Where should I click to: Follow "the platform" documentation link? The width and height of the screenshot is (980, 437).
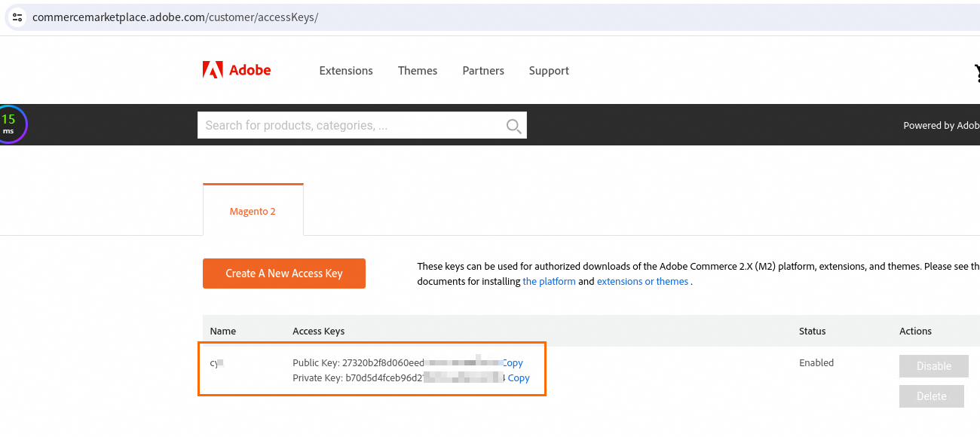(x=549, y=282)
